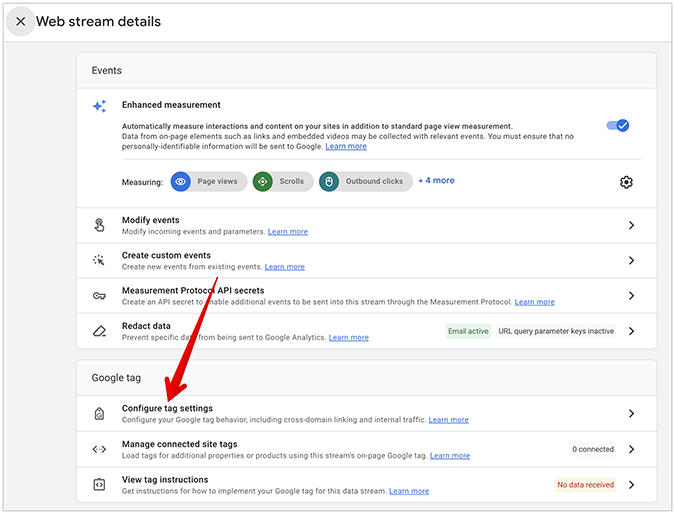Open Learn more for Modify events

[288, 232]
